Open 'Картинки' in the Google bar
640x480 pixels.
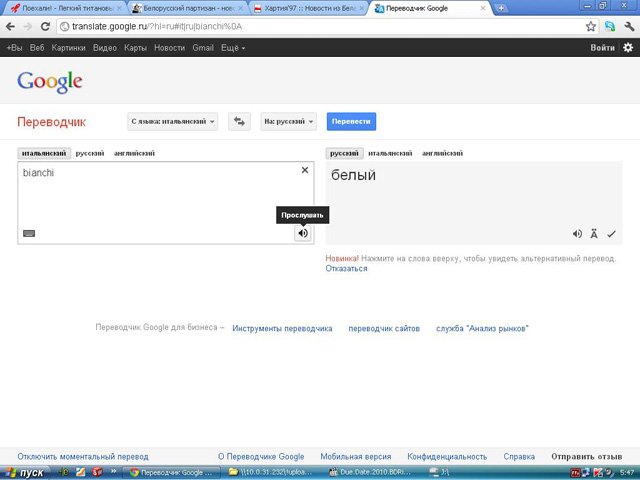tap(68, 48)
